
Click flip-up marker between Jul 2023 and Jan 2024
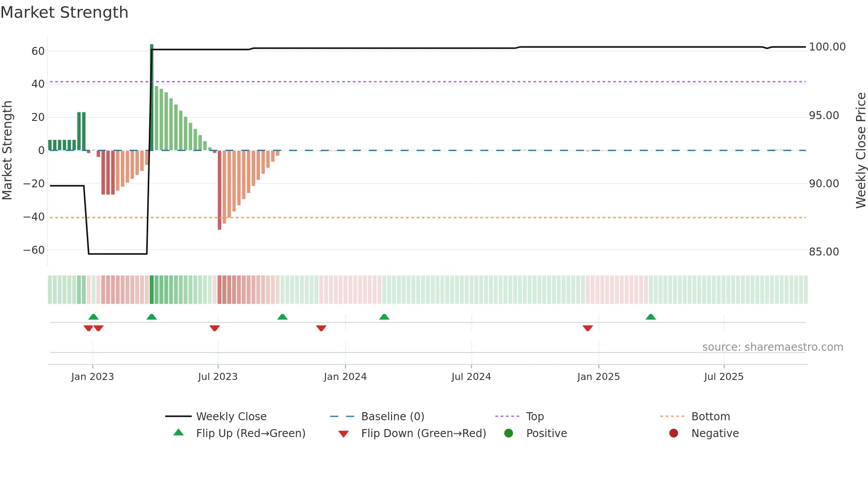283,317
